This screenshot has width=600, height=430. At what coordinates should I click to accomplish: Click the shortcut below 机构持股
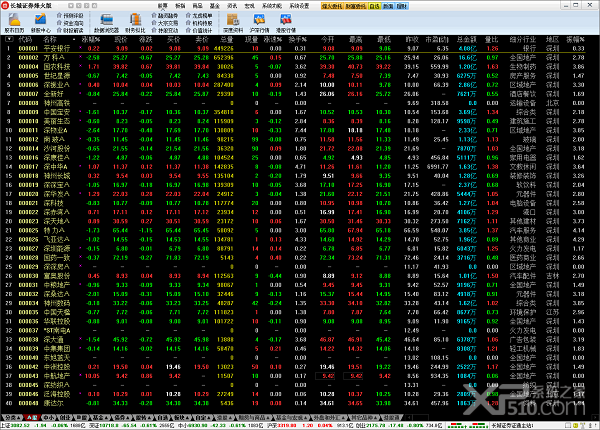(x=199, y=30)
